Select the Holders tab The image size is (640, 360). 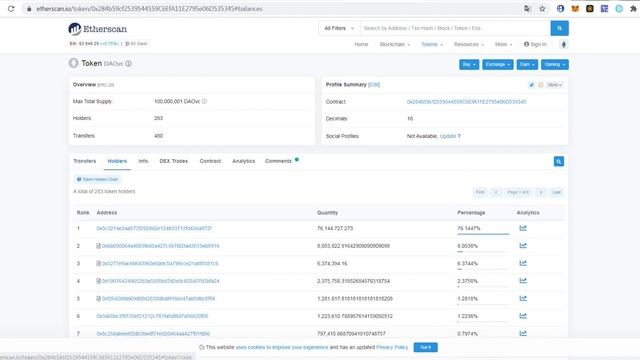[117, 161]
